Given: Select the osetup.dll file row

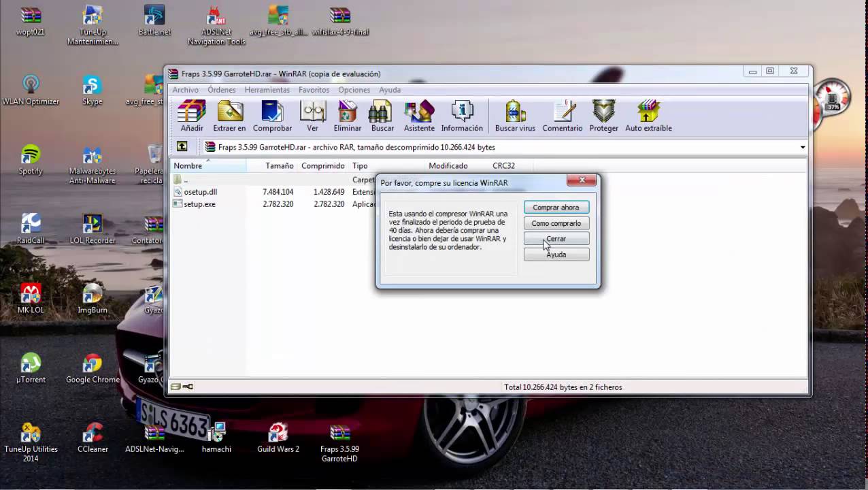Looking at the screenshot, I should [x=274, y=192].
